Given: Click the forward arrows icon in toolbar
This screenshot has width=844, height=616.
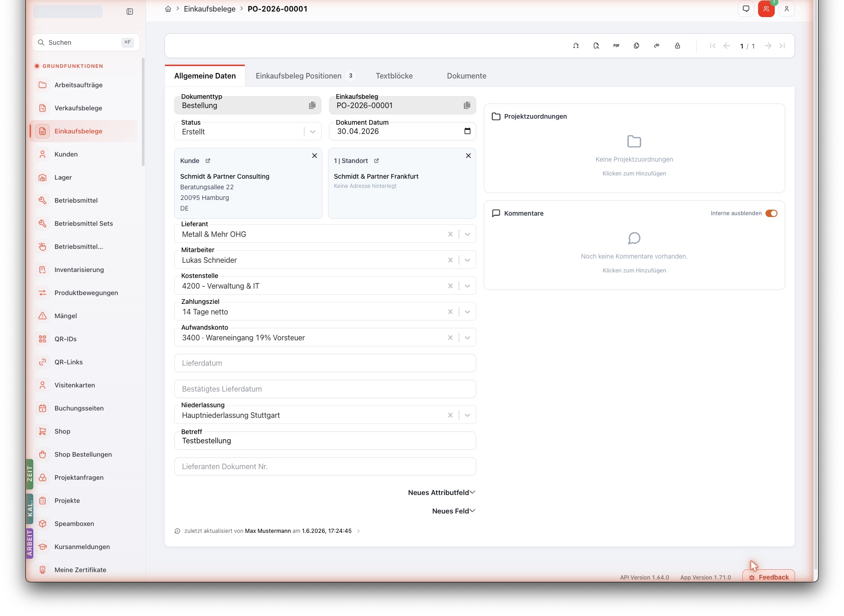Looking at the screenshot, I should [x=657, y=46].
